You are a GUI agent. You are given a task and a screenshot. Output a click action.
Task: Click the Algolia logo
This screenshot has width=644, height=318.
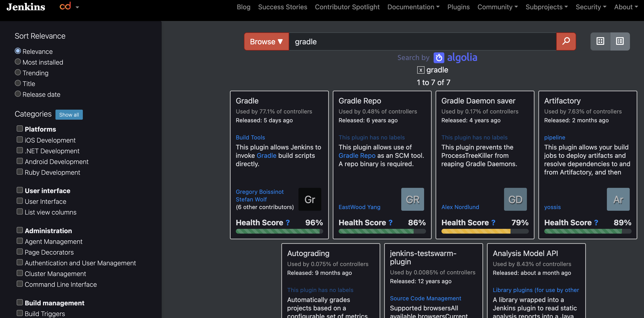pyautogui.click(x=455, y=58)
